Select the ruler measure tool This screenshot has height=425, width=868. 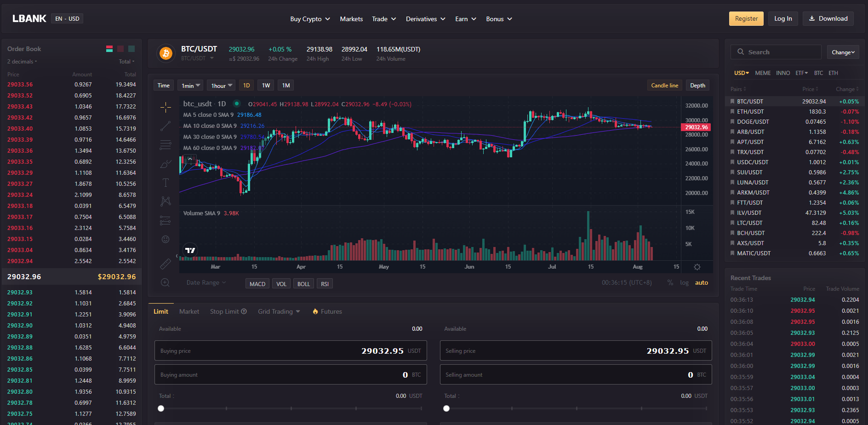coord(166,264)
